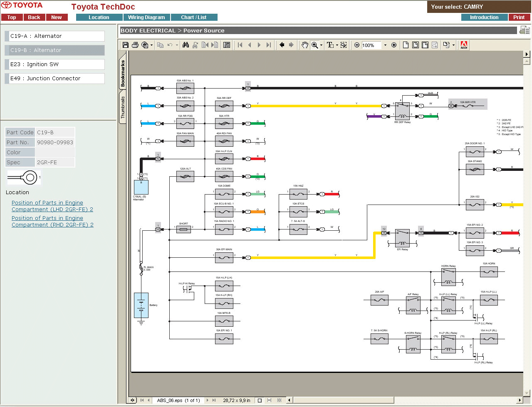Click the zoom out minus button
The image size is (532, 407).
(x=357, y=45)
